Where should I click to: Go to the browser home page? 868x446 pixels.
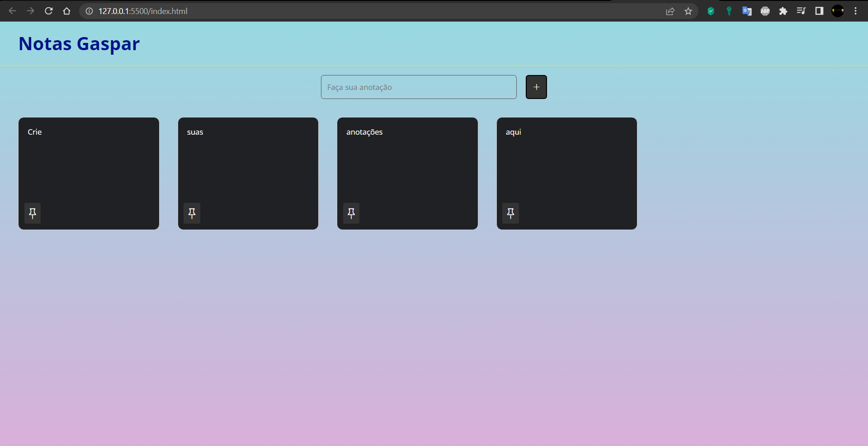tap(66, 11)
